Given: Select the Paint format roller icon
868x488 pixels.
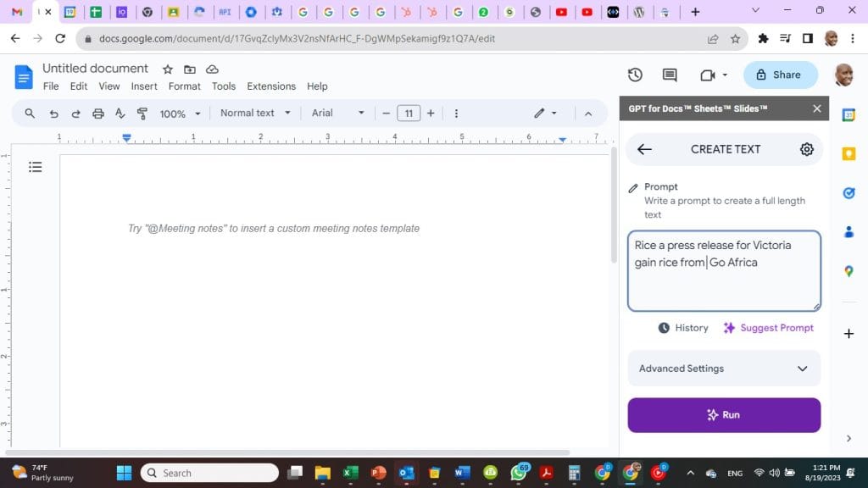Looking at the screenshot, I should [142, 114].
